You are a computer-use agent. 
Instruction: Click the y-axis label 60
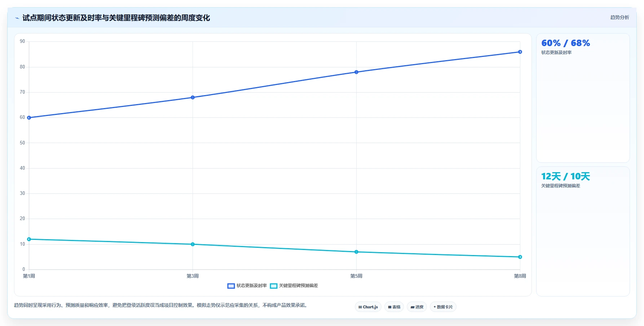point(22,117)
